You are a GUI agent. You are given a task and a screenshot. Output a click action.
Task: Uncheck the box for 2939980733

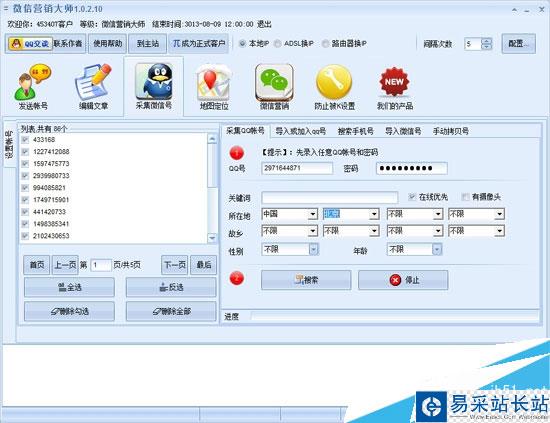pyautogui.click(x=25, y=176)
